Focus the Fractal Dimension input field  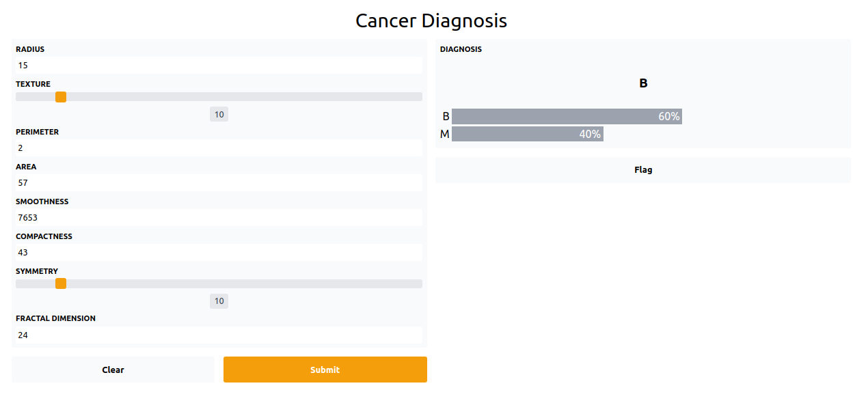coord(219,335)
